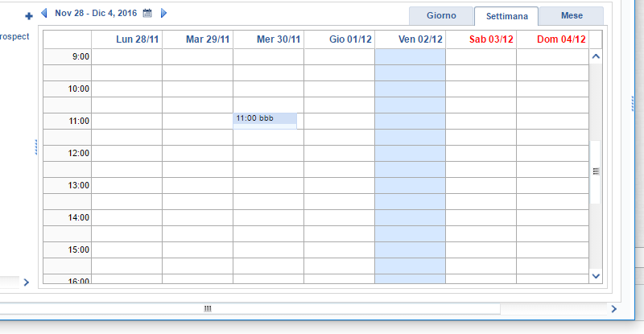This screenshot has width=644, height=334.
Task: Go to previous week arrow
Action: pos(45,14)
